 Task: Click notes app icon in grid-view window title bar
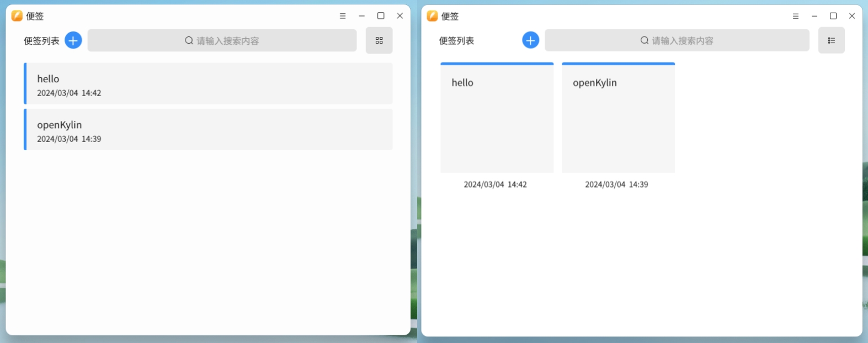pos(432,16)
